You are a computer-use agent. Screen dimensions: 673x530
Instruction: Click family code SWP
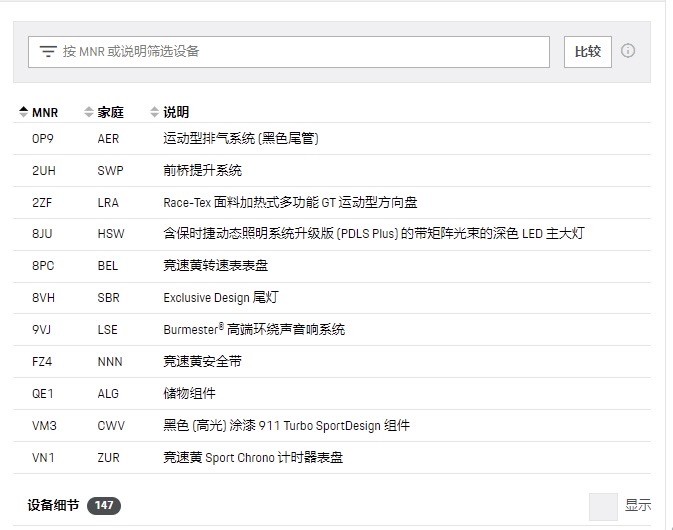[x=110, y=171]
